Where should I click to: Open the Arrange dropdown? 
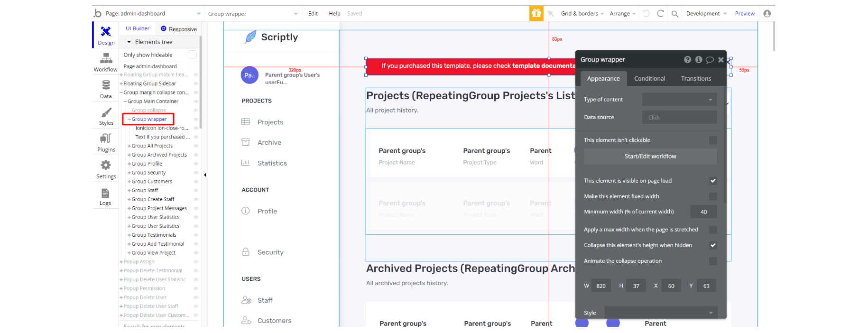[x=622, y=14]
